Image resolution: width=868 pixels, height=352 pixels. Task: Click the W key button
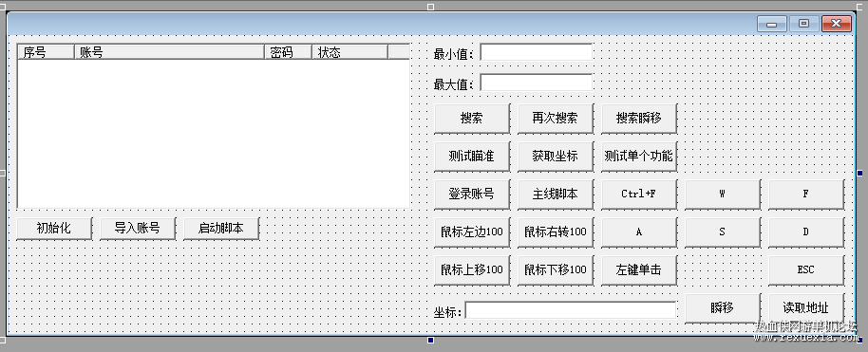[x=723, y=195]
